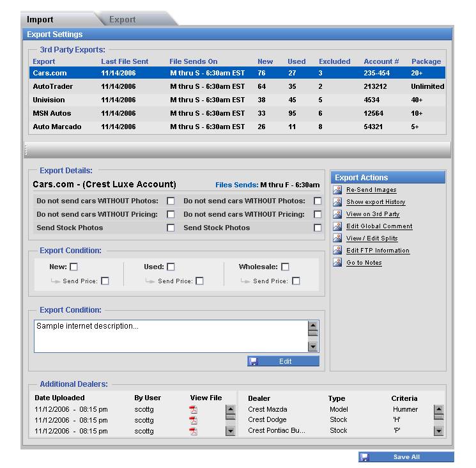
Task: Click the icon beside View on 3rd Party
Action: point(337,214)
